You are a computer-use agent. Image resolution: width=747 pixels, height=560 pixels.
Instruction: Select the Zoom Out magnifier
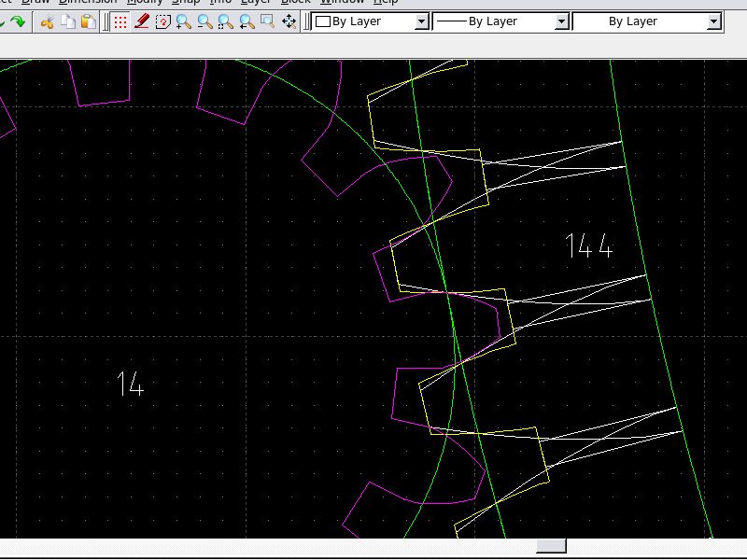pyautogui.click(x=204, y=21)
